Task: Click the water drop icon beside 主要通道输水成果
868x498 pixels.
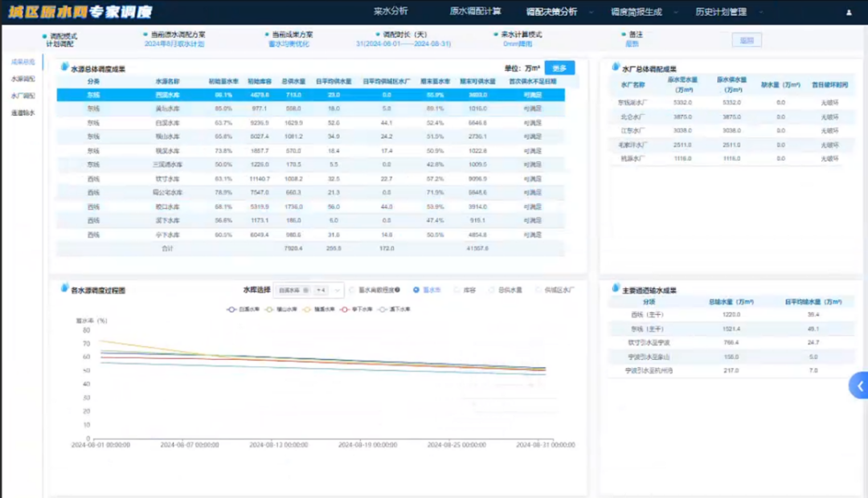Action: [x=616, y=289]
